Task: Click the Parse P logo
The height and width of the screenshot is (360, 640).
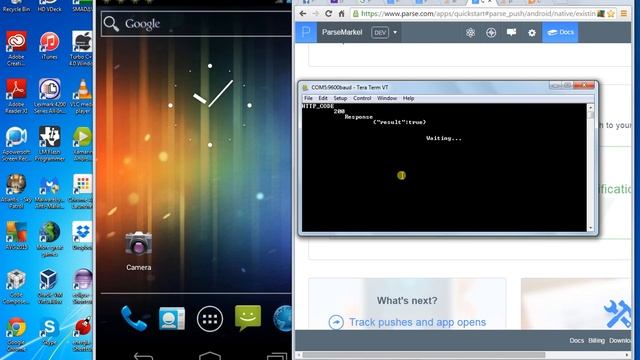Action: (306, 32)
